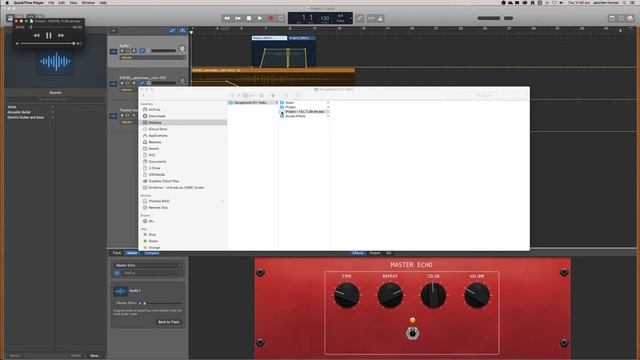This screenshot has width=640, height=360.
Task: Click the GarageBand rewind transport button
Action: pyautogui.click(x=227, y=18)
